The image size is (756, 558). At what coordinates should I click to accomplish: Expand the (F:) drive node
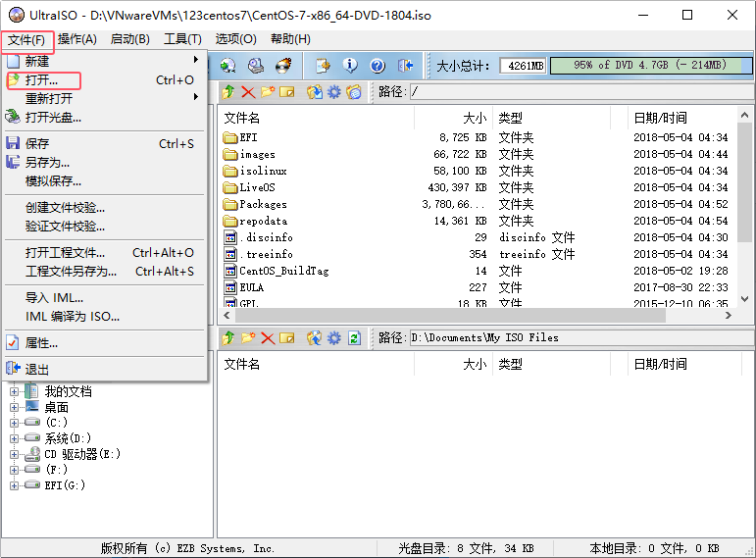click(14, 470)
